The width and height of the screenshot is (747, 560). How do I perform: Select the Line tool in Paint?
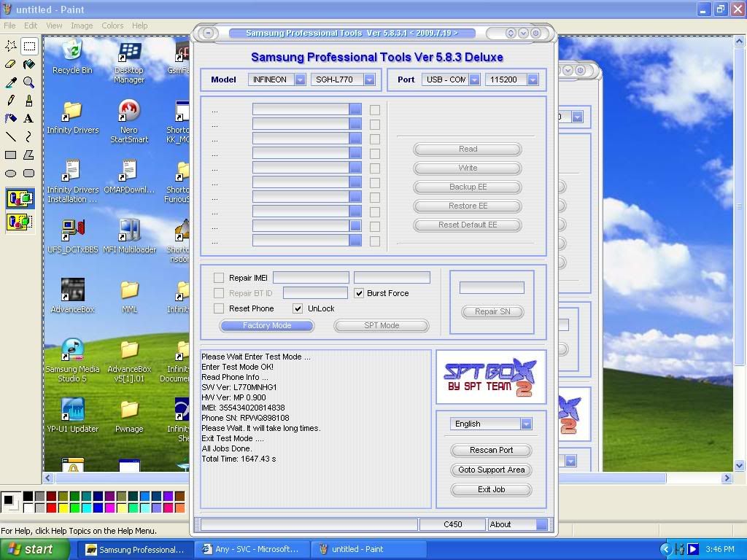coord(11,136)
